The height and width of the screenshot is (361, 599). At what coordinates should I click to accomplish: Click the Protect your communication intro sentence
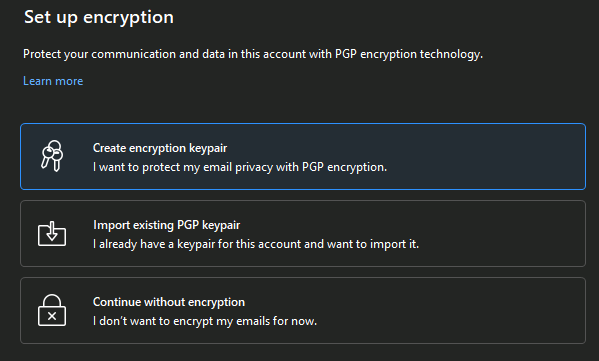point(253,54)
